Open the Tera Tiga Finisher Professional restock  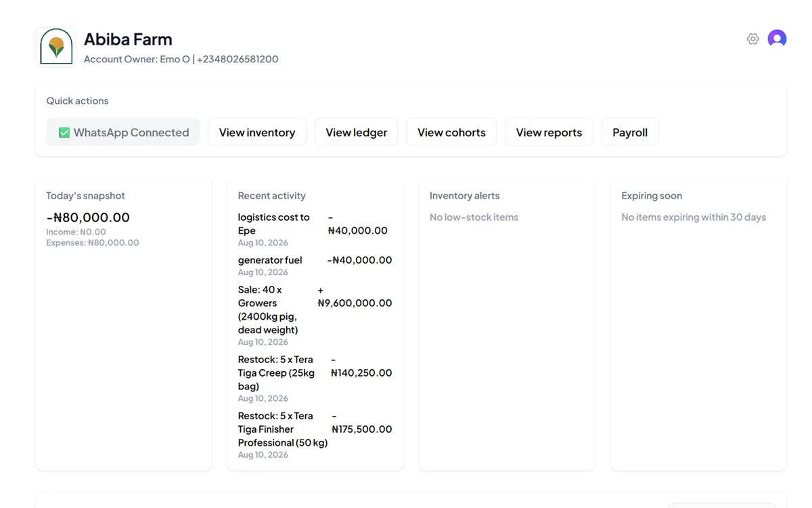pos(315,434)
